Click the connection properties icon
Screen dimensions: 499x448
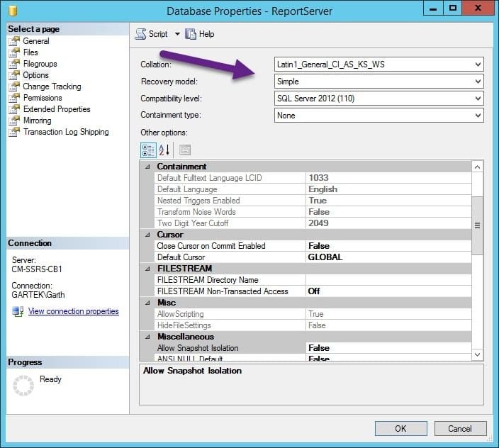(x=18, y=311)
